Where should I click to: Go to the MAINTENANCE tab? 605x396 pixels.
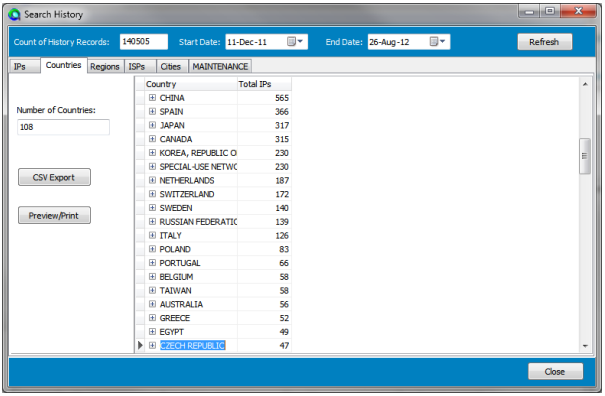coord(220,66)
